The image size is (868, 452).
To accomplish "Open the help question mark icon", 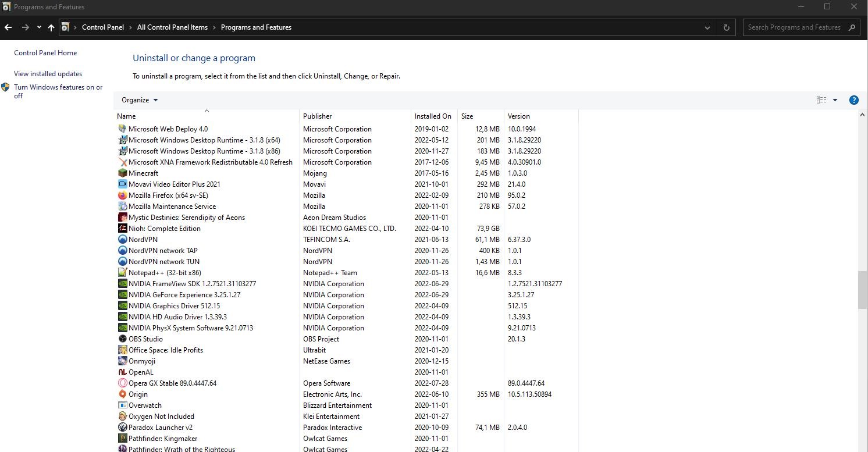I will click(853, 100).
